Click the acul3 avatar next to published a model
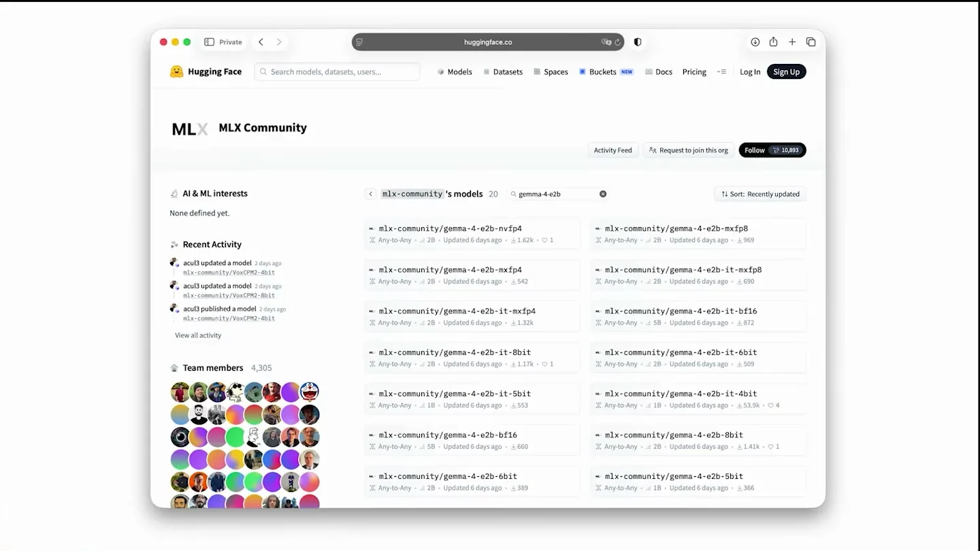 pos(174,309)
